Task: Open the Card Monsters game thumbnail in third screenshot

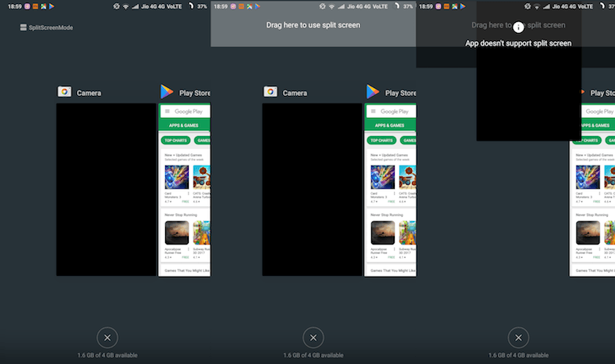Action: (x=587, y=177)
